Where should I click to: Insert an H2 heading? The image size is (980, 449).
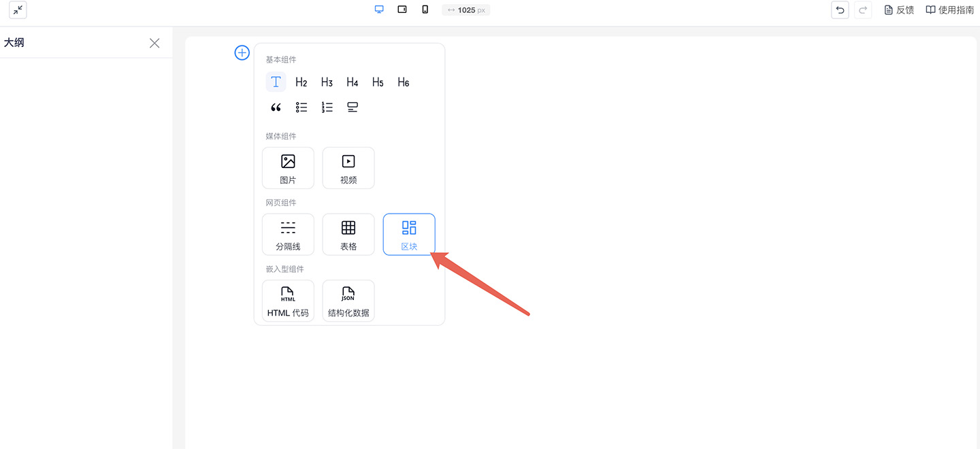click(x=301, y=82)
